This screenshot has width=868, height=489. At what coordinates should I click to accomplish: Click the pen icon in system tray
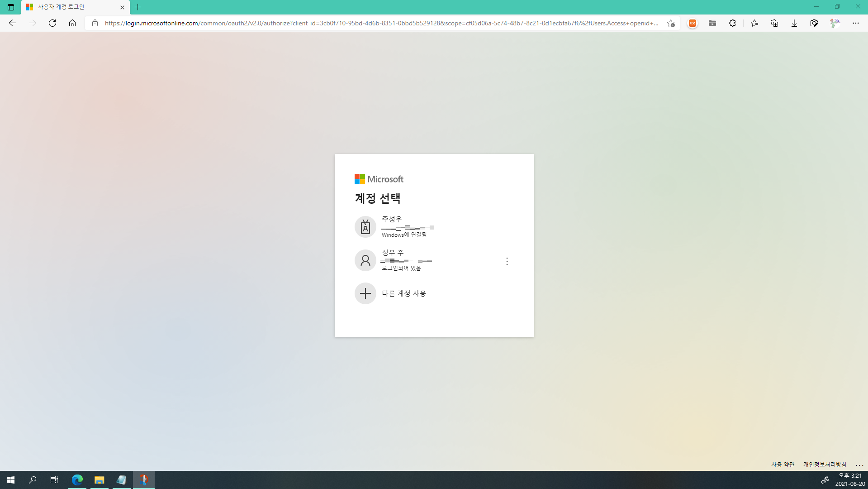pyautogui.click(x=825, y=480)
